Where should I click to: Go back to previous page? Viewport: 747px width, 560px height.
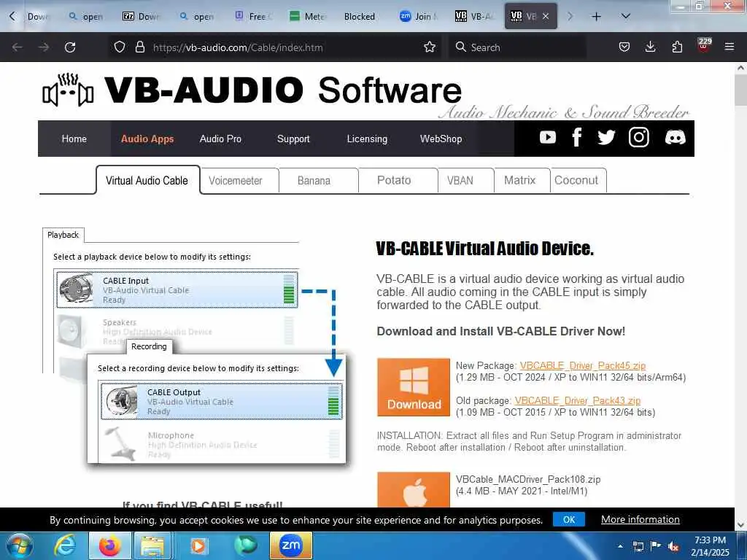(x=18, y=47)
